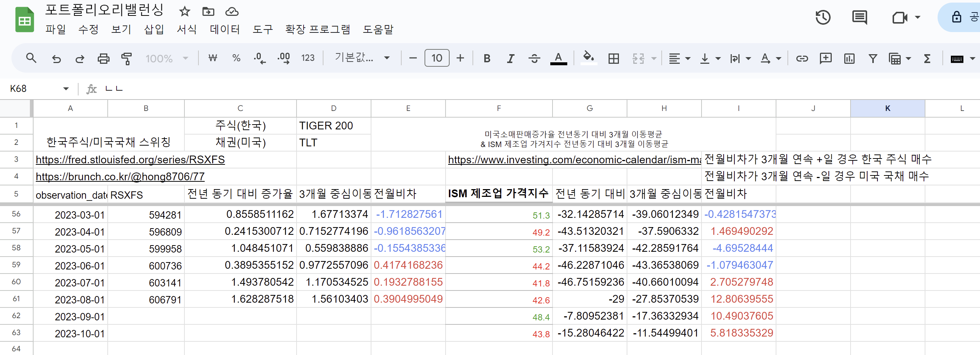Print the spreadsheet
This screenshot has height=355, width=980.
point(104,59)
